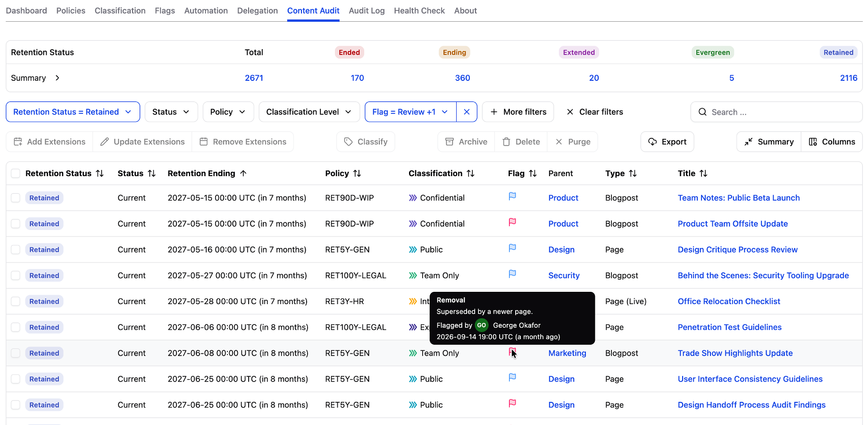Sort by Classification column arrows

470,173
